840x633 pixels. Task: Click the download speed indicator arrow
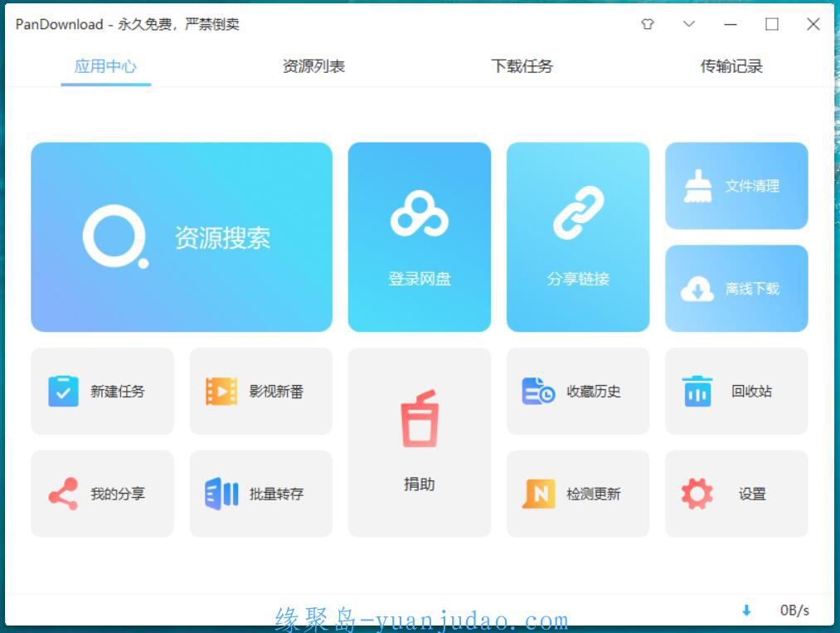[746, 611]
